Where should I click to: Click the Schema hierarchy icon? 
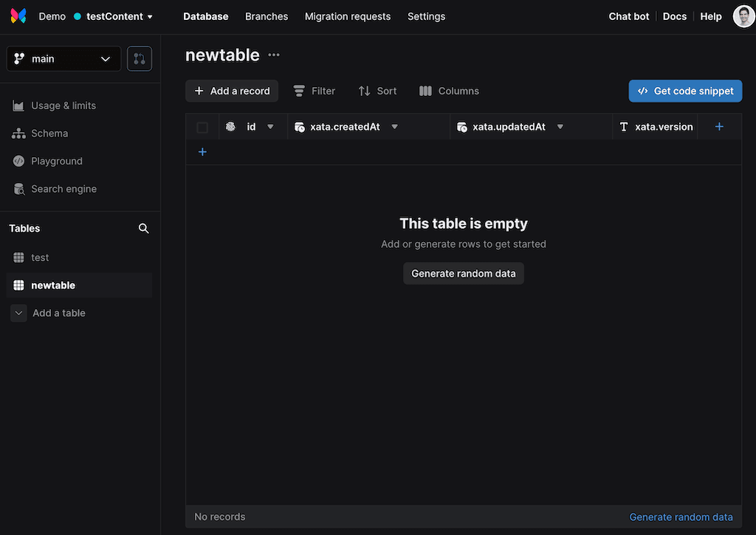pyautogui.click(x=18, y=134)
